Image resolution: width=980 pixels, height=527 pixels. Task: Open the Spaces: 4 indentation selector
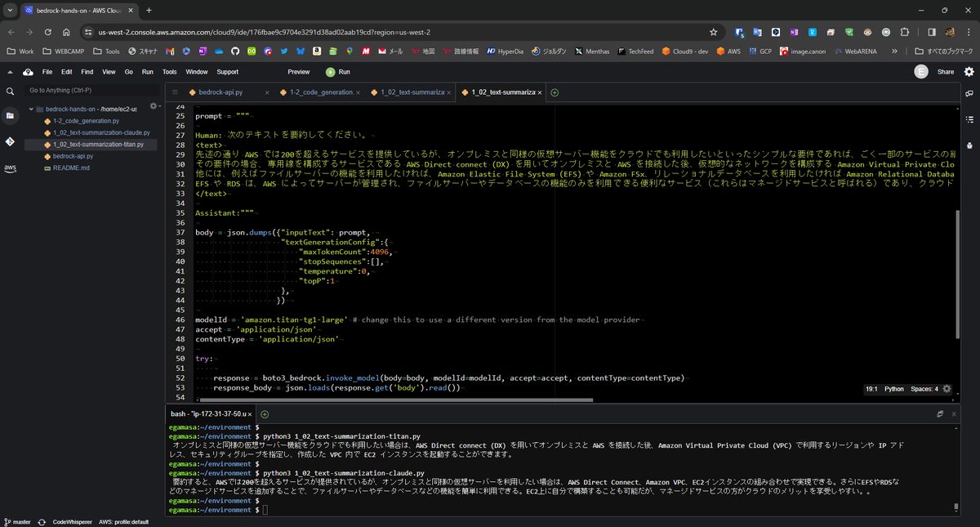pos(924,389)
